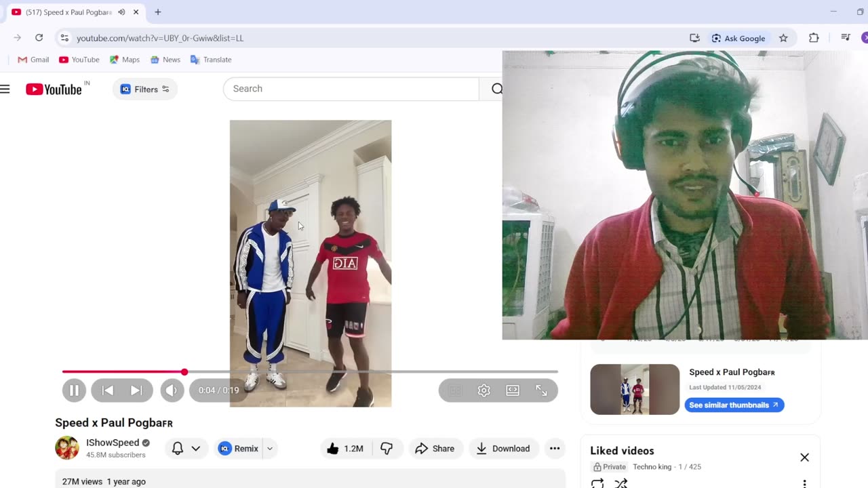The width and height of the screenshot is (868, 488).
Task: Click the Liked videos heading
Action: coord(622,451)
